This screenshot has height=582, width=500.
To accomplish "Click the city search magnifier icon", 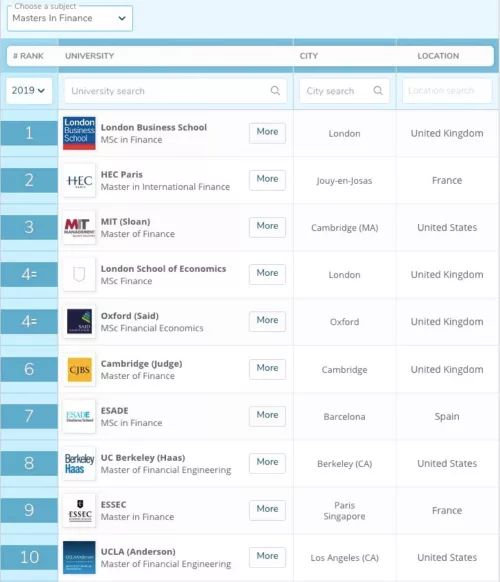I will (x=378, y=91).
